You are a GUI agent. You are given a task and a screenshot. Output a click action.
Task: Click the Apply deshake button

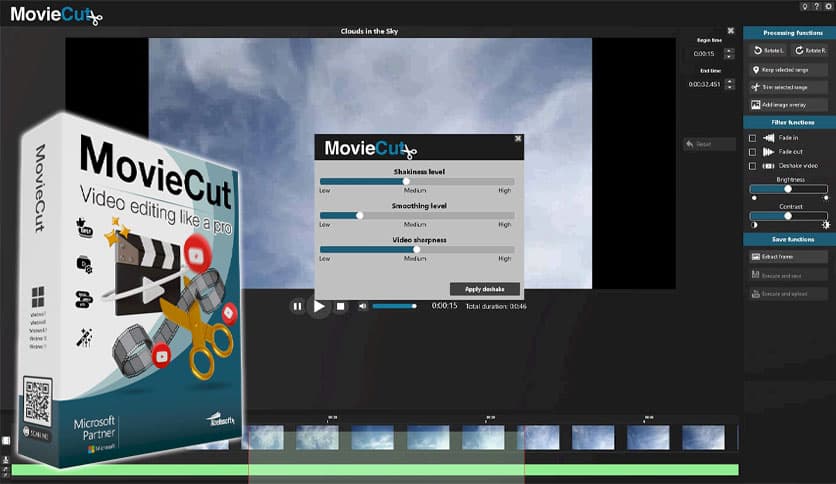pos(485,289)
